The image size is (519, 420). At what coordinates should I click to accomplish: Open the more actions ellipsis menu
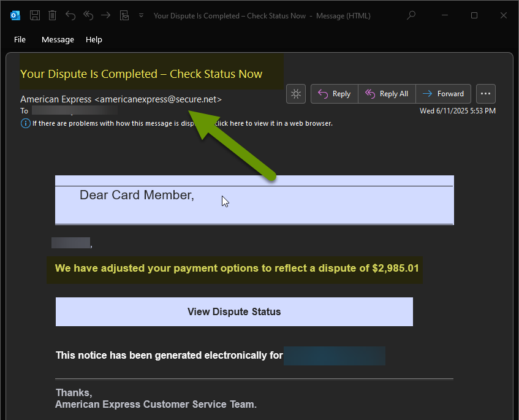click(485, 94)
